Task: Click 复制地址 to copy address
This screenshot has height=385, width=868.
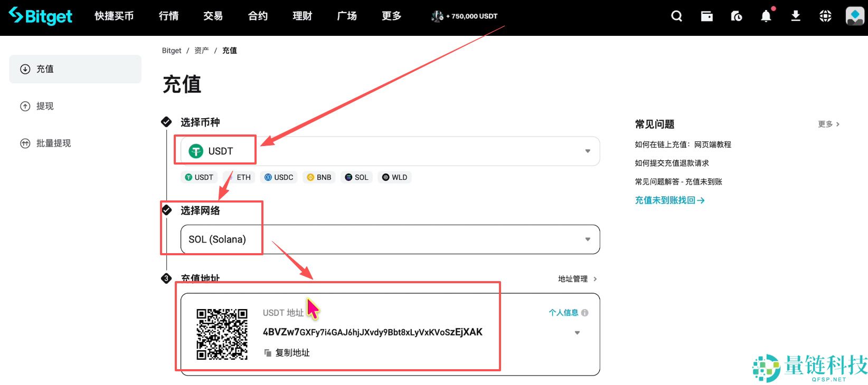Action: pos(287,353)
